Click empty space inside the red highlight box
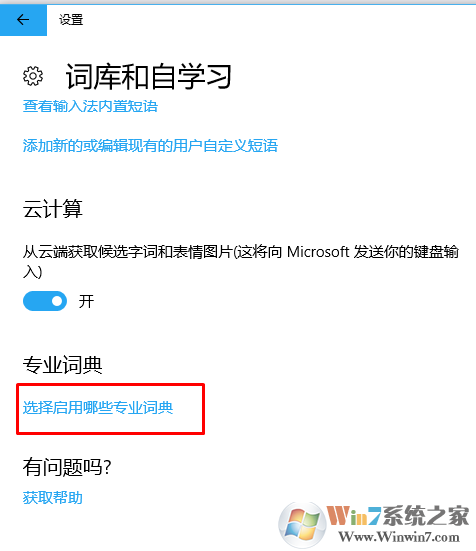 [x=188, y=425]
